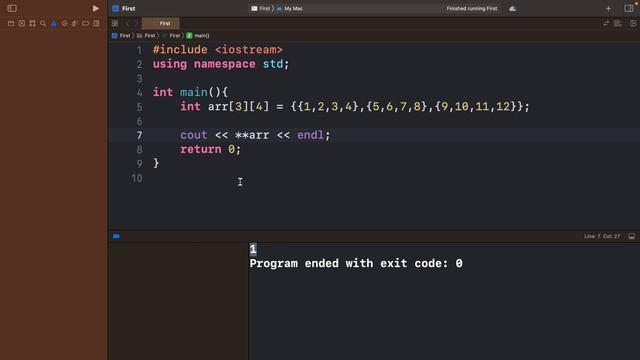The height and width of the screenshot is (360, 640).
Task: Toggle the navigator sidebar panel
Action: coord(12,8)
